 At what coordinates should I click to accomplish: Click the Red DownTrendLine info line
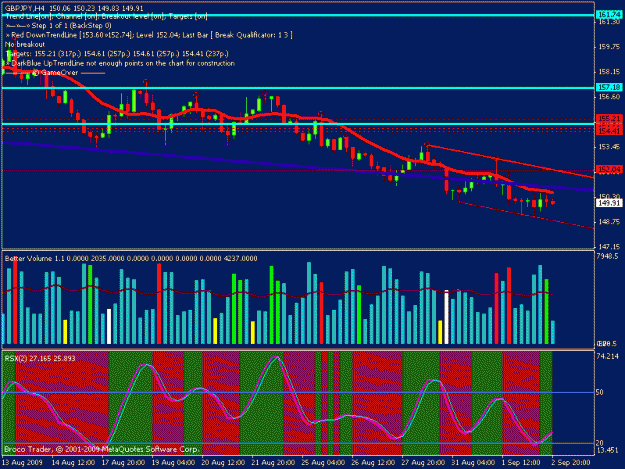click(149, 35)
